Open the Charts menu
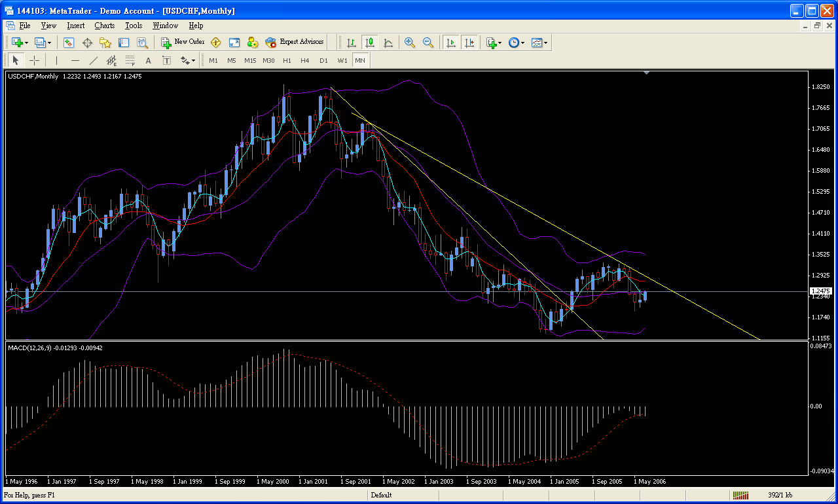The image size is (838, 504). point(104,26)
